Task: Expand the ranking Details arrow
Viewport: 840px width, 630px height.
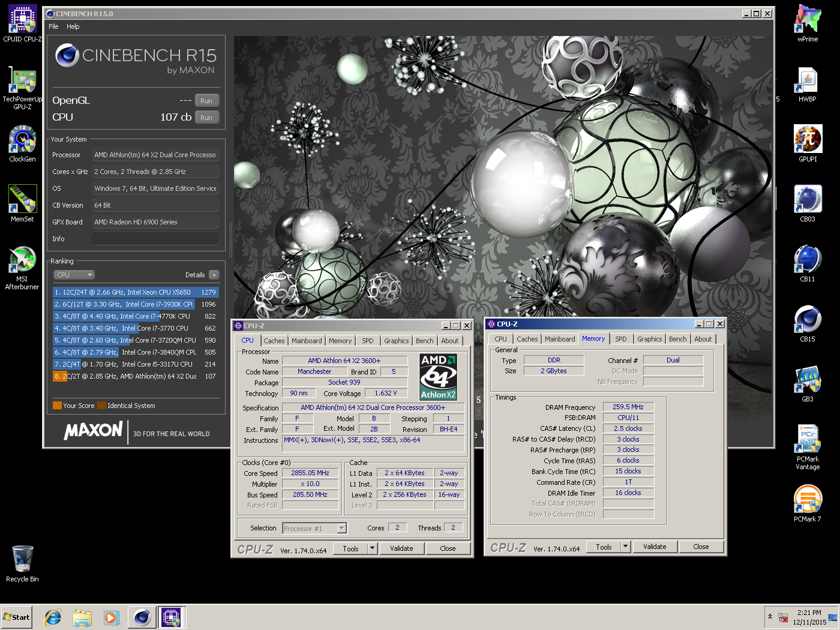Action: [x=214, y=275]
